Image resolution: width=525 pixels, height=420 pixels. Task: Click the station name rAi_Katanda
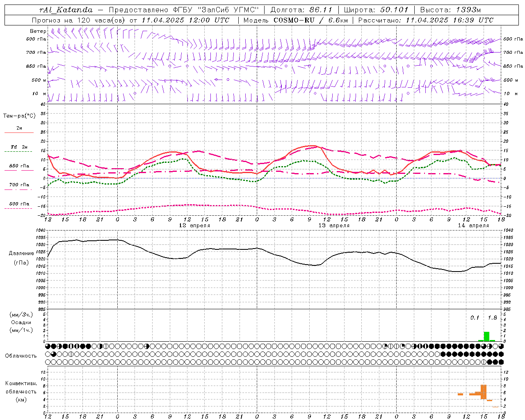66,10
